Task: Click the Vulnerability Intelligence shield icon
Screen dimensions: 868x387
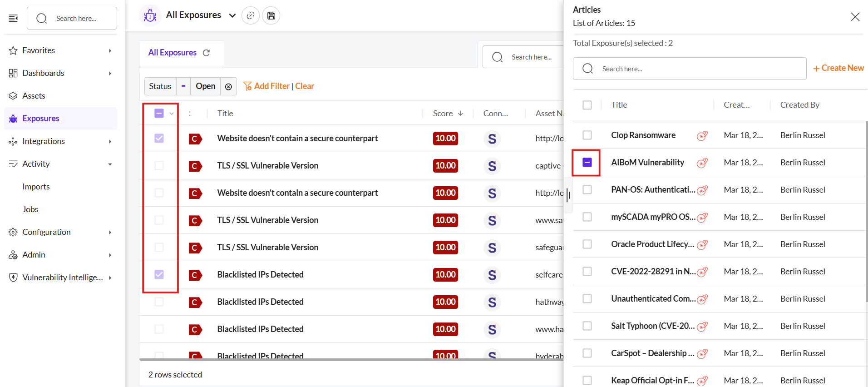Action: [13, 278]
